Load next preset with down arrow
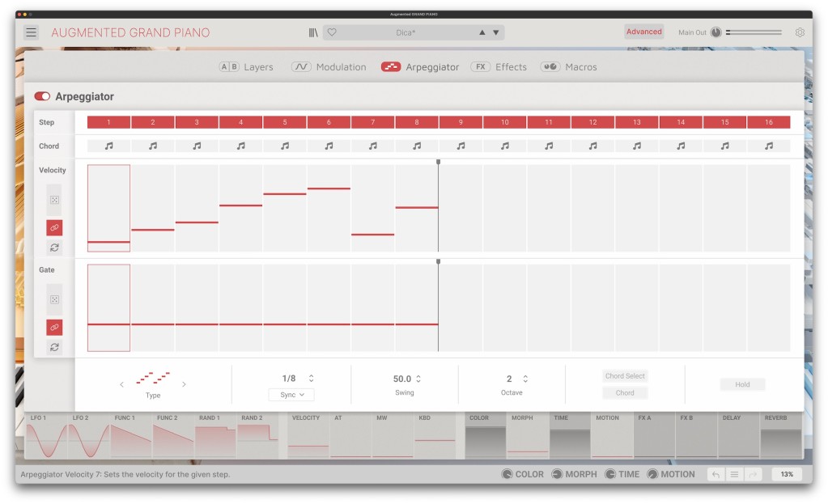 coord(497,32)
